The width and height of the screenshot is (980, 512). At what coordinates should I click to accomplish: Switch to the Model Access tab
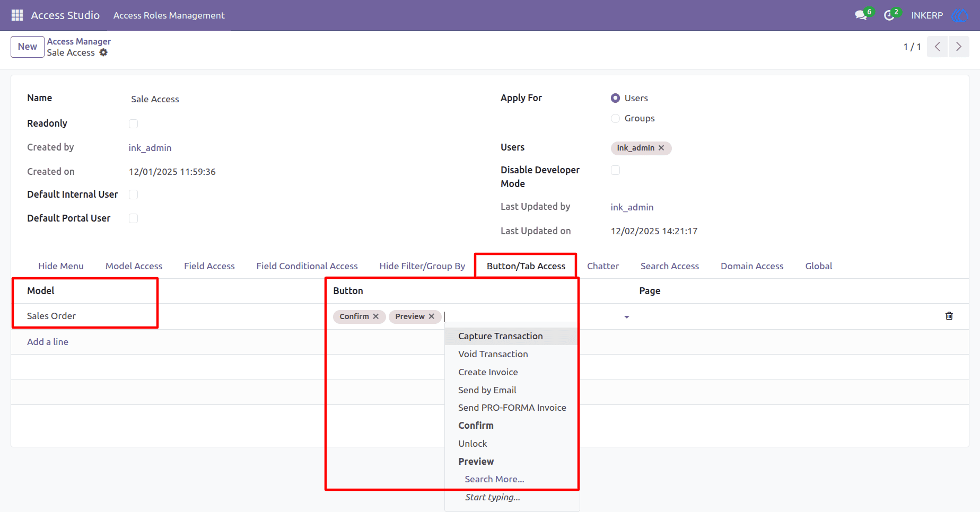(134, 266)
